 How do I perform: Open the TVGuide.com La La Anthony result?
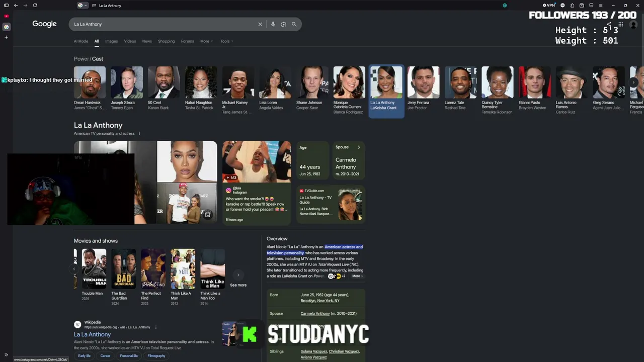[331, 204]
